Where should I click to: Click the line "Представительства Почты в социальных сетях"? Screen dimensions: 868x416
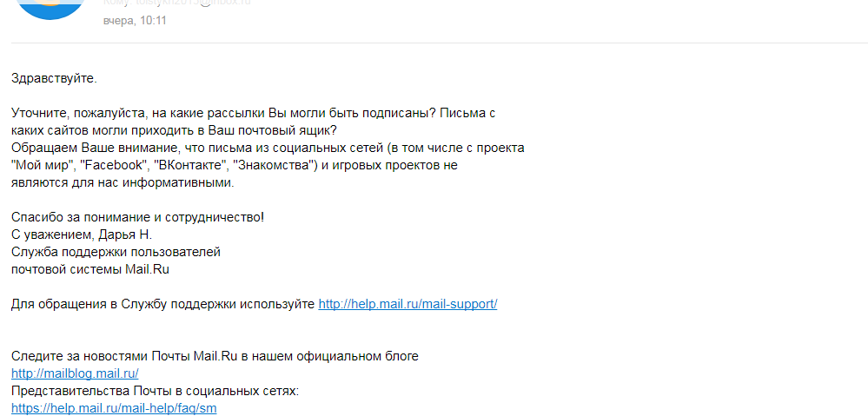(x=155, y=391)
